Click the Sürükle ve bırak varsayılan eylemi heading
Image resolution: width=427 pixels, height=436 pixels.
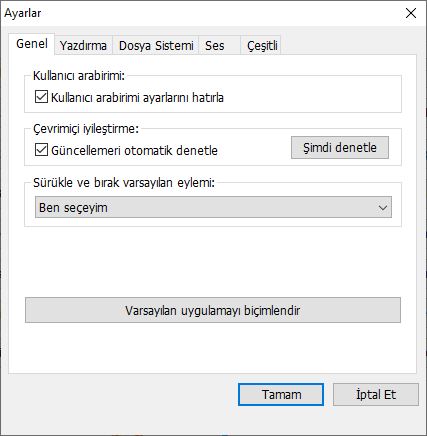124,183
